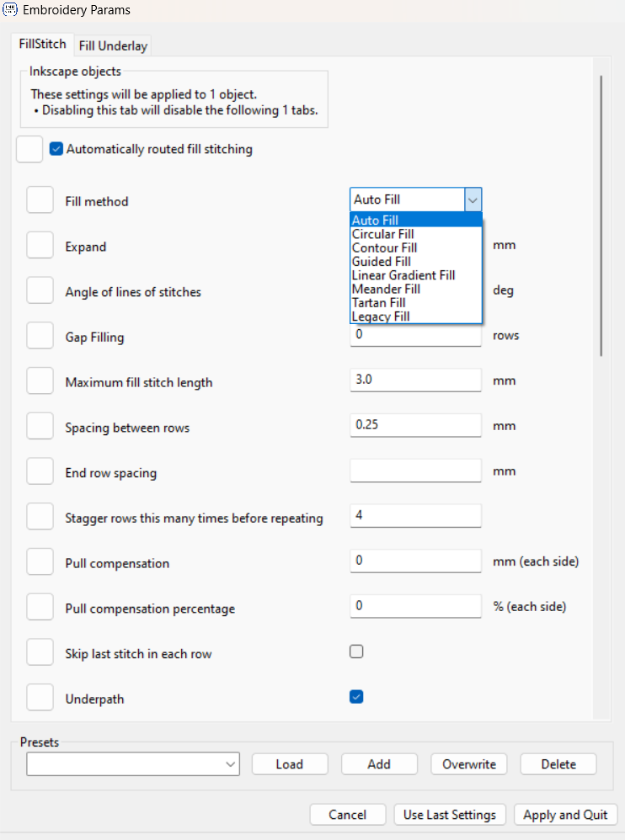Choose Contour Fill option
This screenshot has height=840, width=625.
tap(416, 248)
